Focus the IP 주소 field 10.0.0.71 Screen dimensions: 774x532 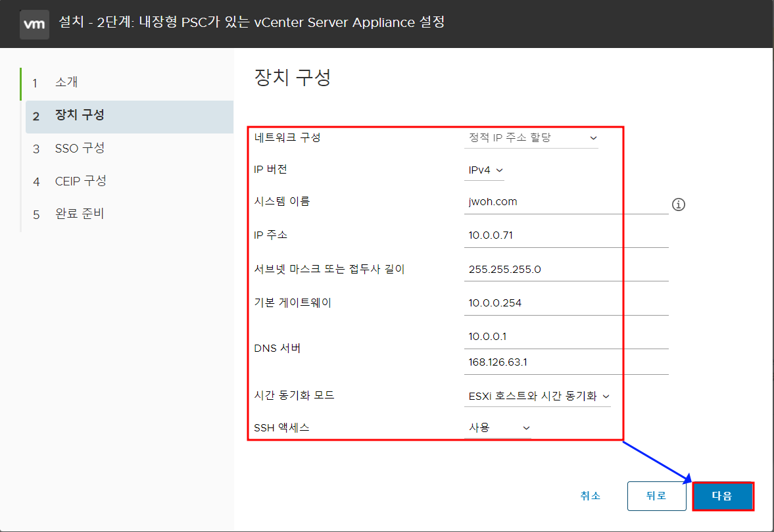(566, 236)
